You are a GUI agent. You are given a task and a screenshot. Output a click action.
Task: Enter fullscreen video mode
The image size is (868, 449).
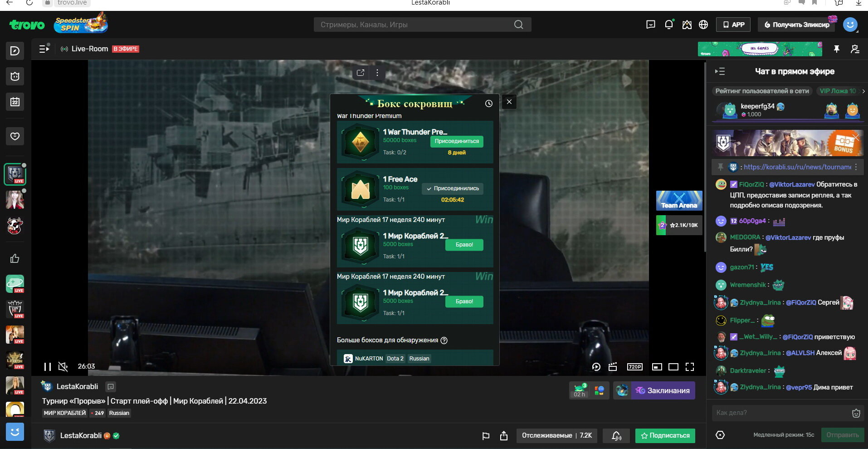pyautogui.click(x=689, y=367)
